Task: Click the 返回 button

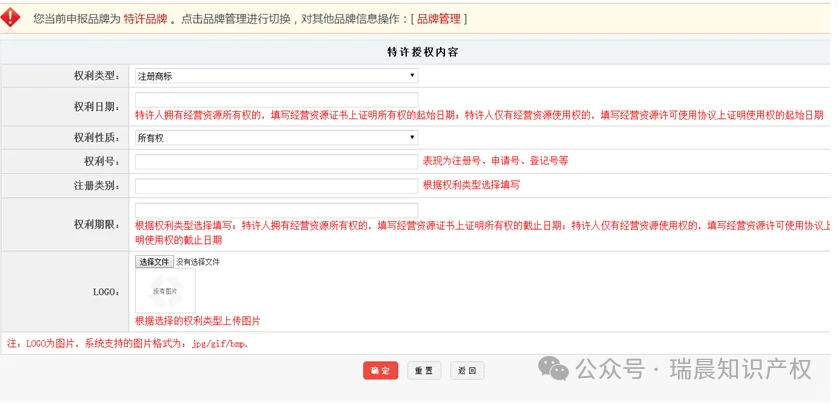Action: click(467, 370)
